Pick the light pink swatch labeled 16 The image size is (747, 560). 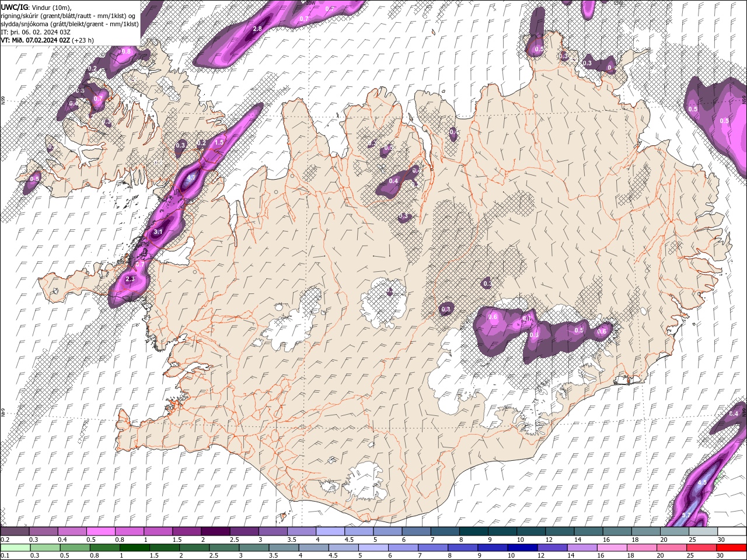coord(612,548)
